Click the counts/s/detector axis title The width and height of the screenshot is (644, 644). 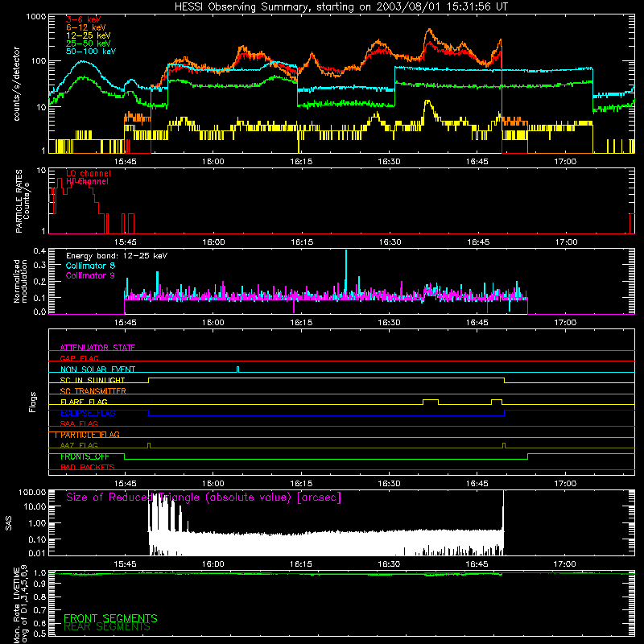coord(16,84)
